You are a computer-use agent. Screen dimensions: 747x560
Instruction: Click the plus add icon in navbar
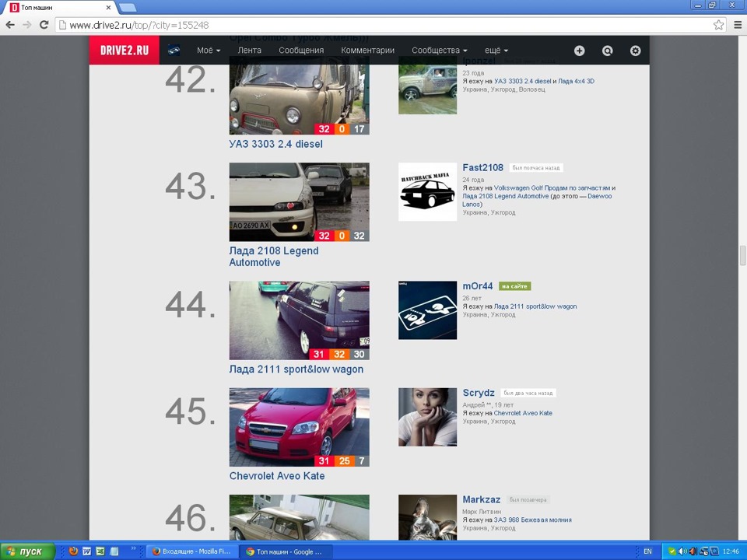[579, 51]
